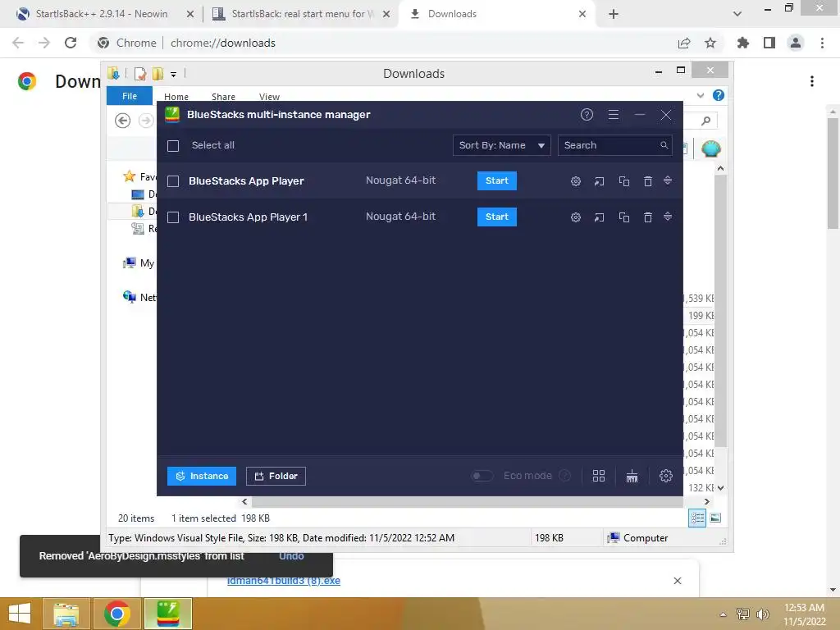Open Chrome extensions puzzle icon
Viewport: 840px width, 630px height.
click(742, 43)
